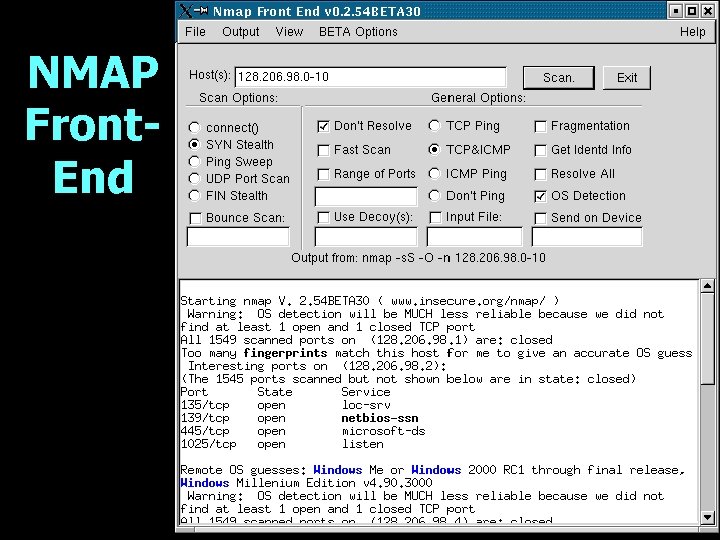Enable the Range of Ports checkbox

323,174
